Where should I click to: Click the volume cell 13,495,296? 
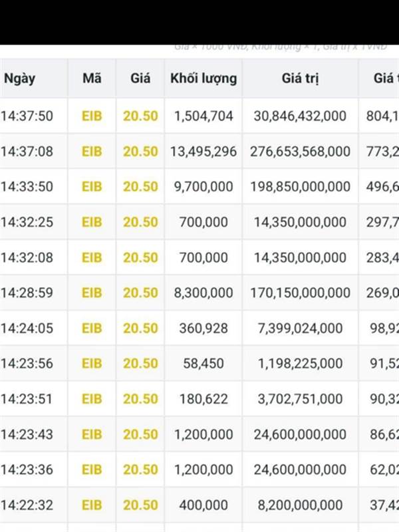click(203, 152)
